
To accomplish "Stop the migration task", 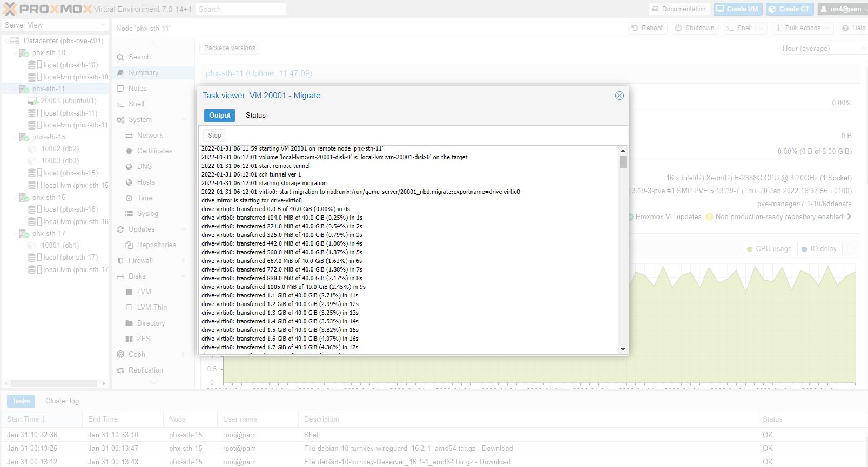I will click(214, 136).
